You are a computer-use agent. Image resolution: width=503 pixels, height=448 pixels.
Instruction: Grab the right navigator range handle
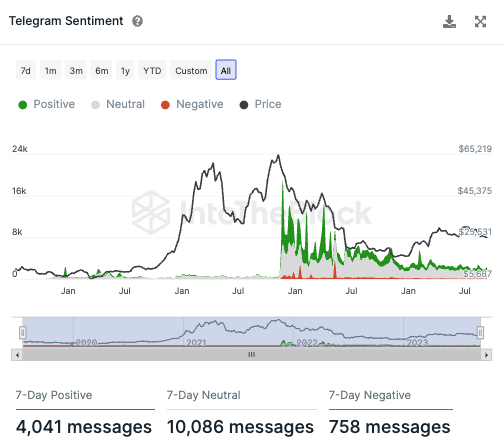coord(480,332)
